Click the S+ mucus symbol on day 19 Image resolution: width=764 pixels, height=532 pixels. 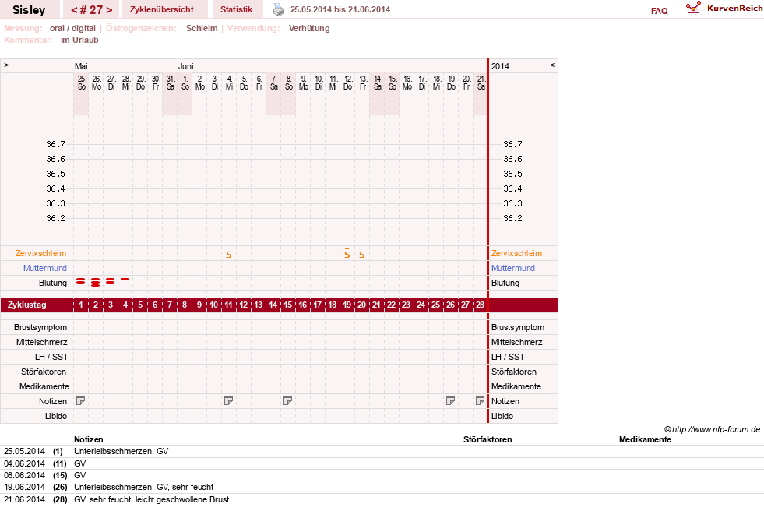pyautogui.click(x=347, y=253)
